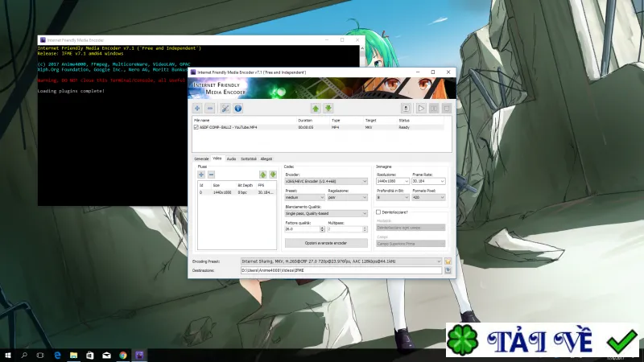
Task: Switch to the Audio tab
Action: click(231, 158)
